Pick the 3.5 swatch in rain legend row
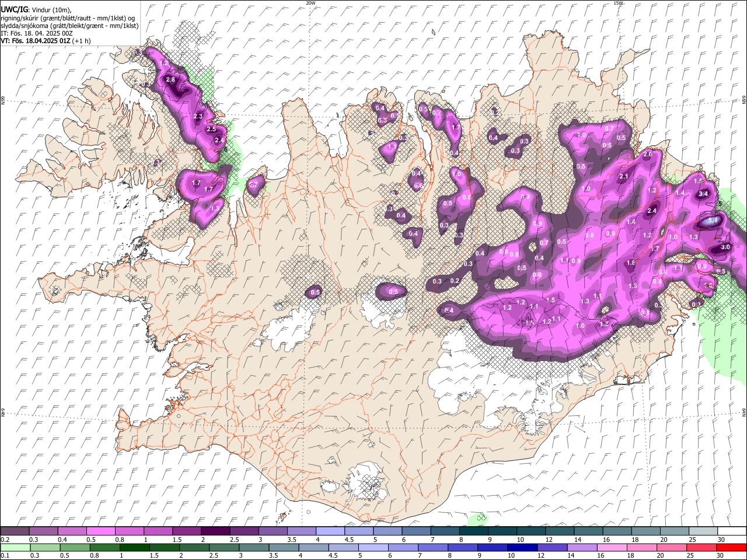 283,547
